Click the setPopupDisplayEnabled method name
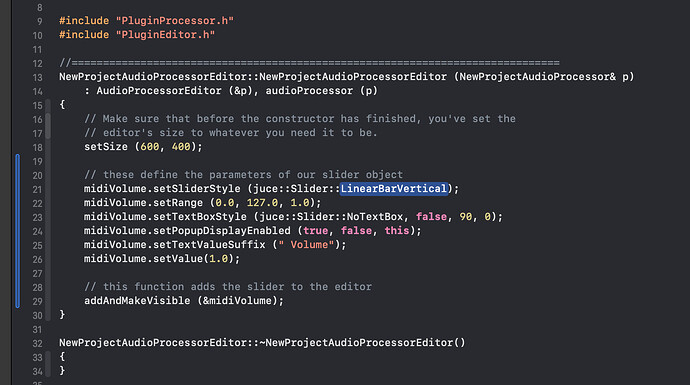Image resolution: width=690 pixels, height=385 pixels. [x=222, y=231]
